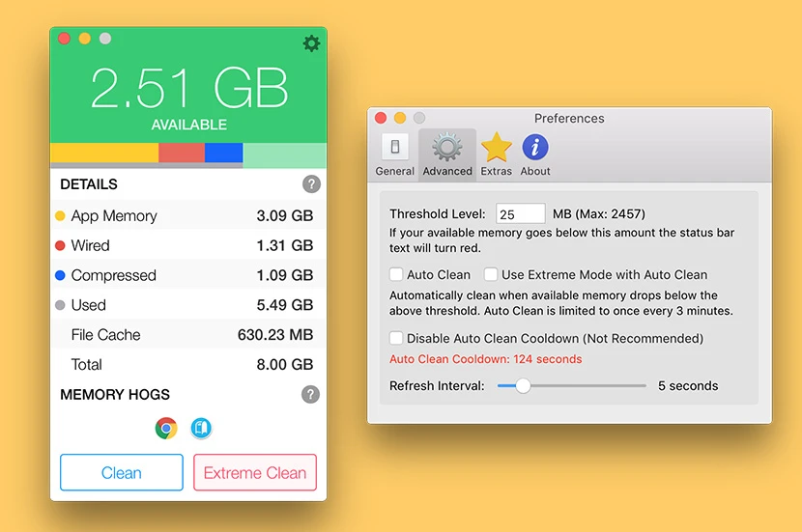The image size is (802, 532).
Task: Select the blue app icon beside Chrome
Action: point(201,428)
